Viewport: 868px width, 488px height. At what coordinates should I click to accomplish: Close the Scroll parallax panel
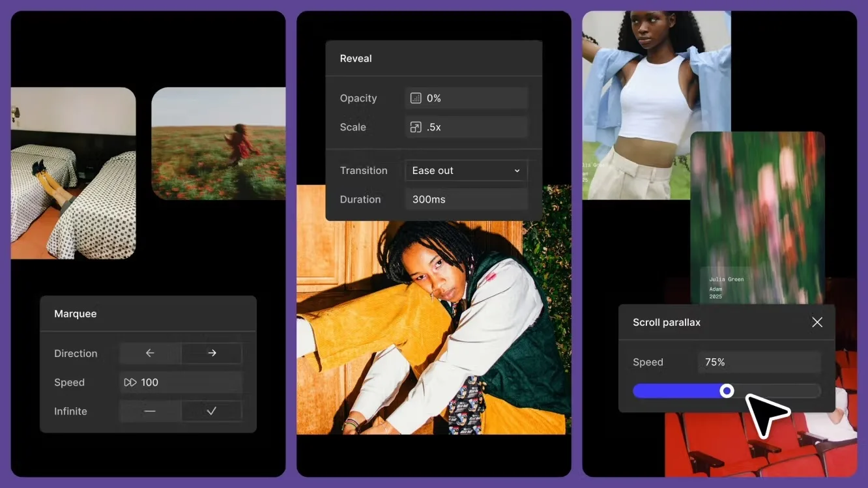[817, 323]
